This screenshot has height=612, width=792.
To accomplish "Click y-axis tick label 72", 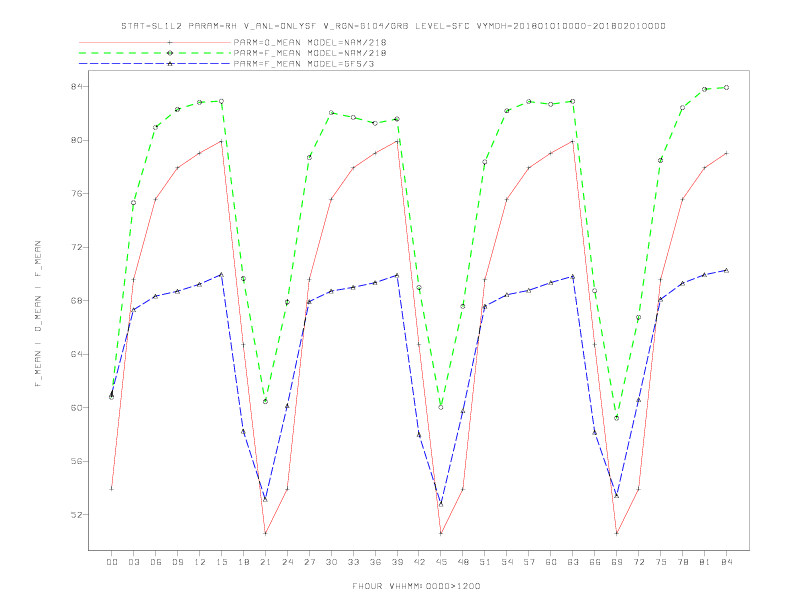I will tap(76, 247).
